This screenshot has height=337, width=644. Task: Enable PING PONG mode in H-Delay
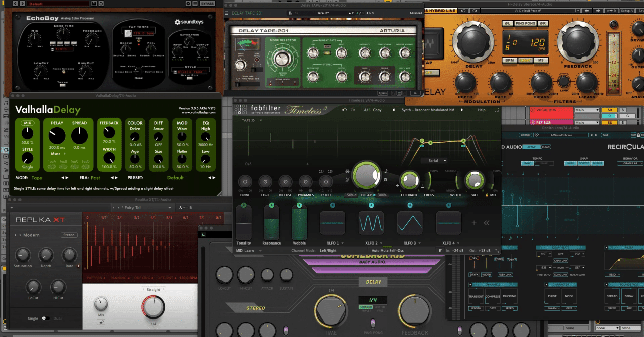[x=526, y=23]
